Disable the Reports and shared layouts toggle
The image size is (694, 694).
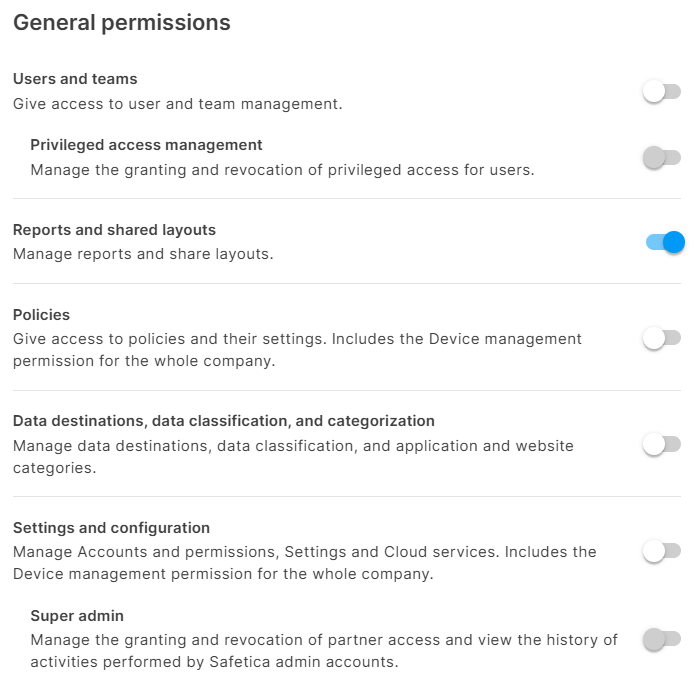coord(665,242)
